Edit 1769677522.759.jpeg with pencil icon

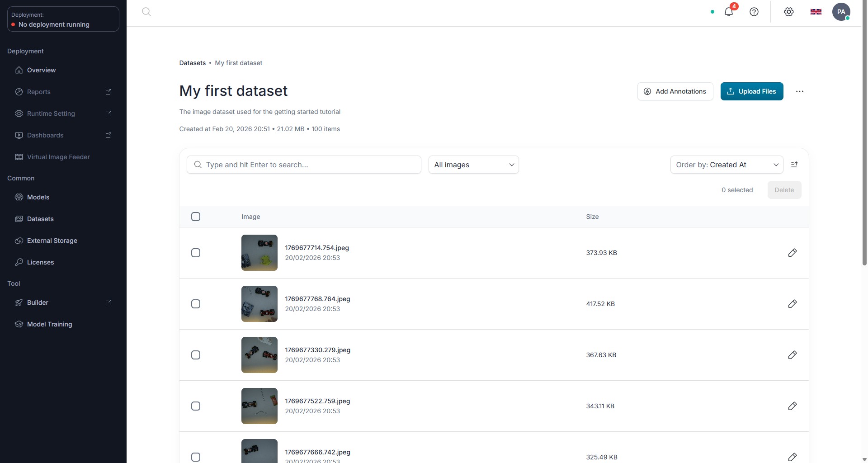click(x=793, y=406)
